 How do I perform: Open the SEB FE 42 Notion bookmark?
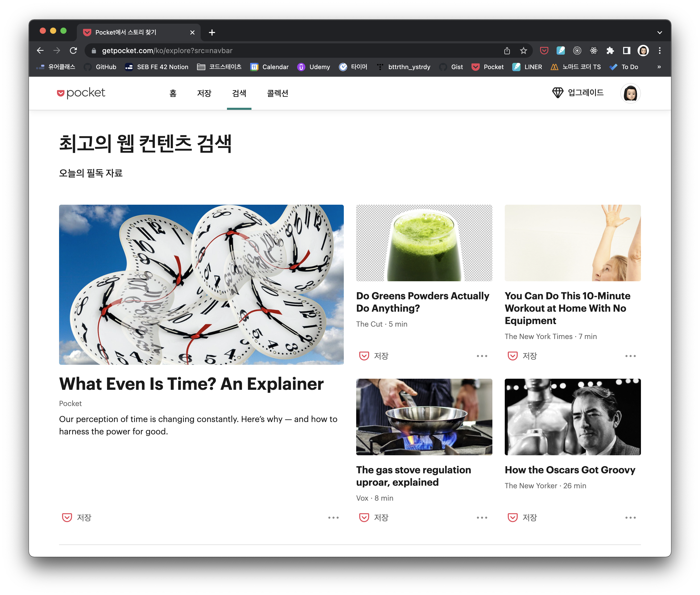[157, 67]
